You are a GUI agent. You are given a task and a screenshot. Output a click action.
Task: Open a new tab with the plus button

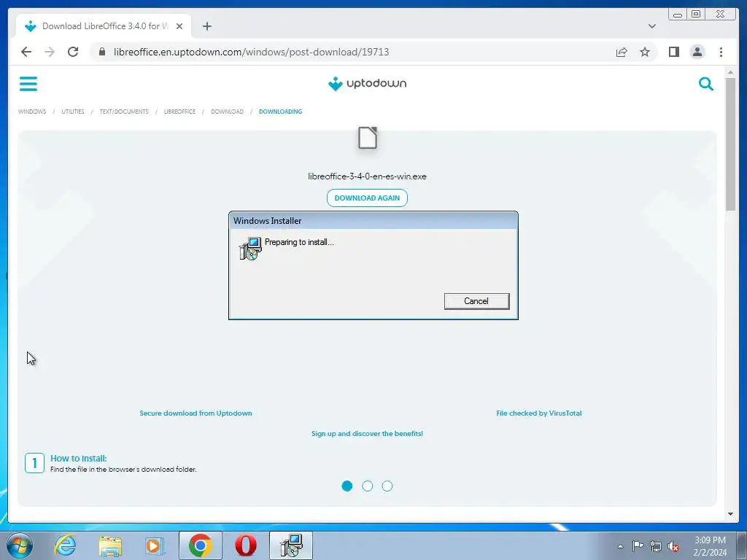[x=206, y=26]
